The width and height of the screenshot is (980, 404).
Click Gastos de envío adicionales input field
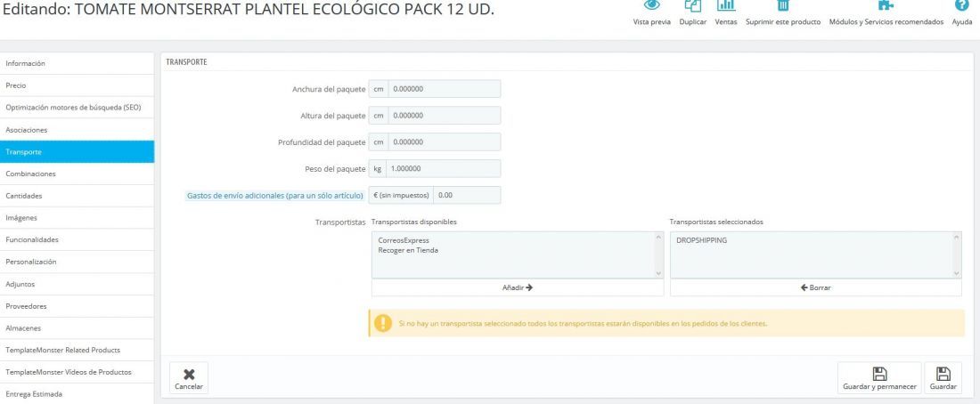(467, 196)
